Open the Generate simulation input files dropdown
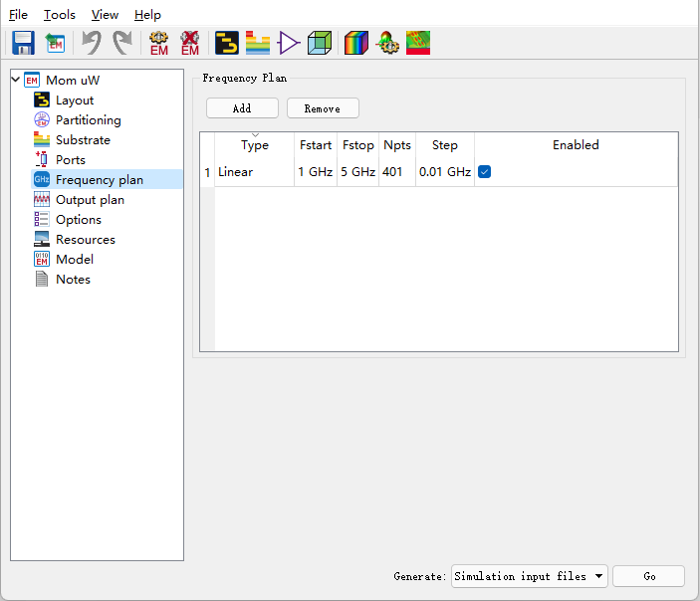This screenshot has height=601, width=700. pos(529,576)
